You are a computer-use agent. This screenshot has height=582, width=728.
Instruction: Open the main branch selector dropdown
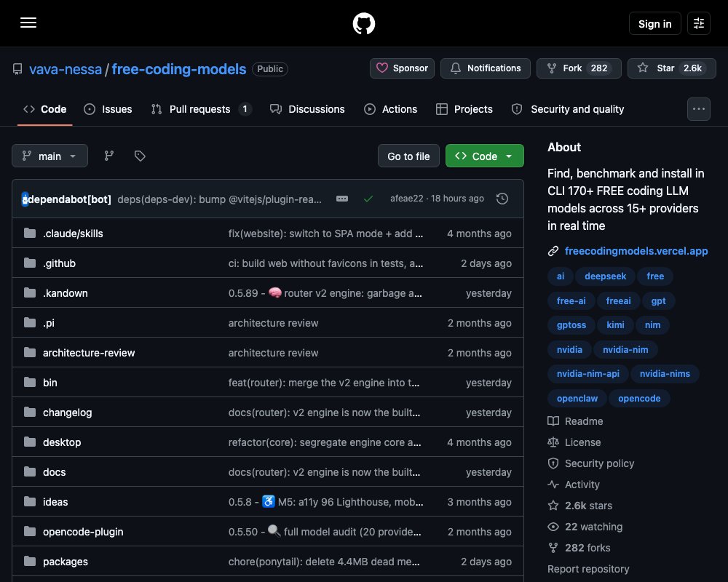point(50,156)
